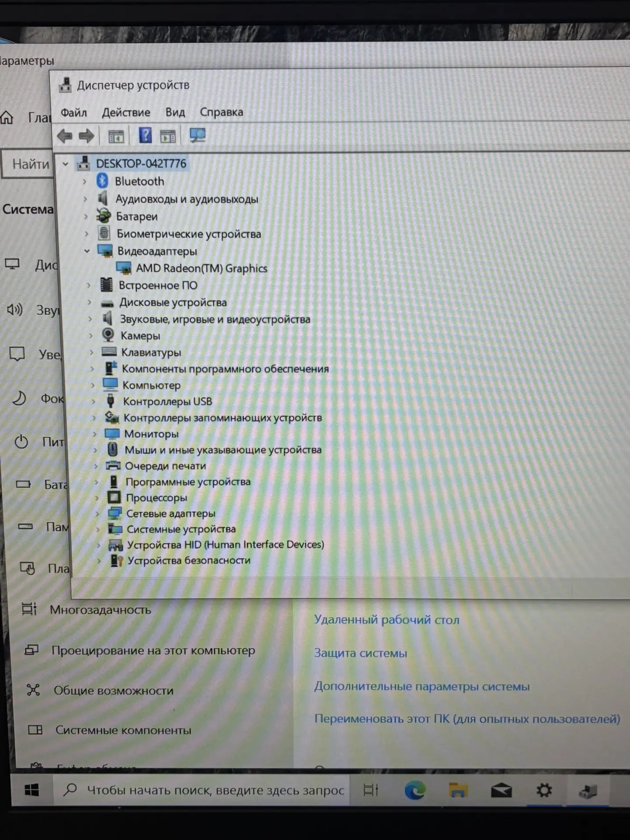
Task: Click the blue question mark Help toolbar icon
Action: (x=145, y=136)
